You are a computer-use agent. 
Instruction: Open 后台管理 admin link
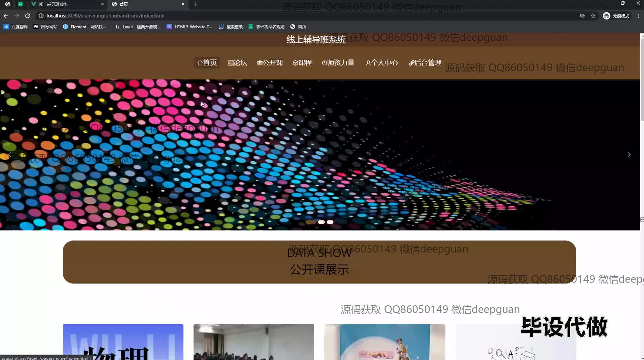[x=425, y=63]
